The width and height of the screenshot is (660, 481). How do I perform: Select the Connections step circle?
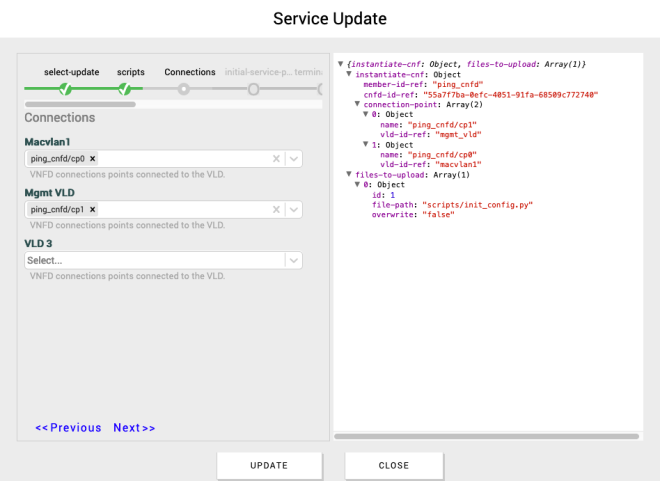(184, 89)
